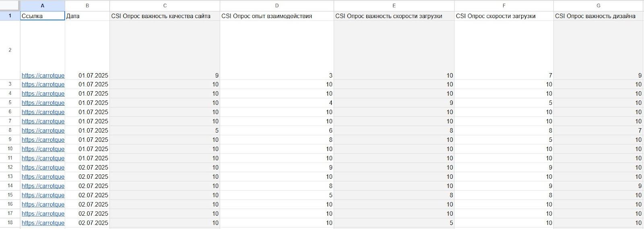Click the carrotque link in row 18
Viewport: 644px width, 229px height.
click(x=43, y=223)
